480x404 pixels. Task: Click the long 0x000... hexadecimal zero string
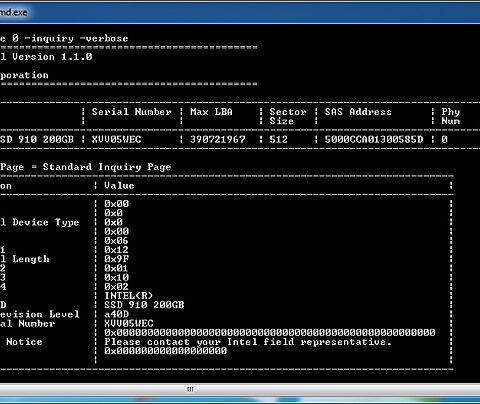pyautogui.click(x=270, y=332)
